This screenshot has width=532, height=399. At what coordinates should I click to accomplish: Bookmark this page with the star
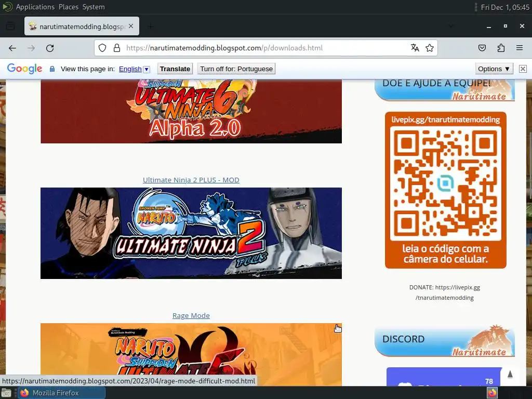tap(430, 48)
